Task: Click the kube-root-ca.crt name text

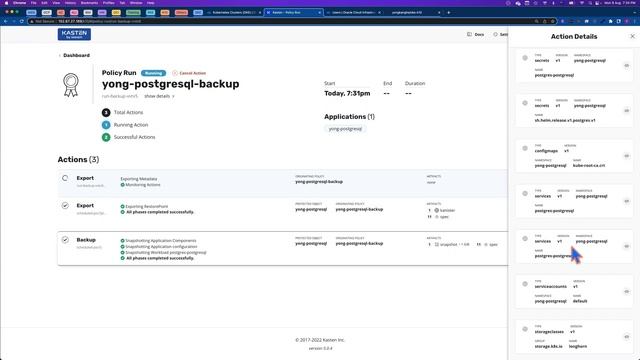Action: 589,166
